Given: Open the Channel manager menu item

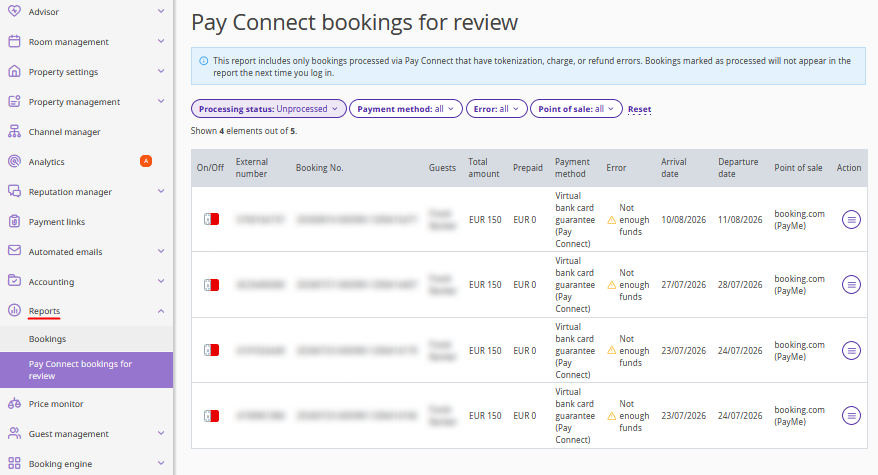Looking at the screenshot, I should (86, 132).
